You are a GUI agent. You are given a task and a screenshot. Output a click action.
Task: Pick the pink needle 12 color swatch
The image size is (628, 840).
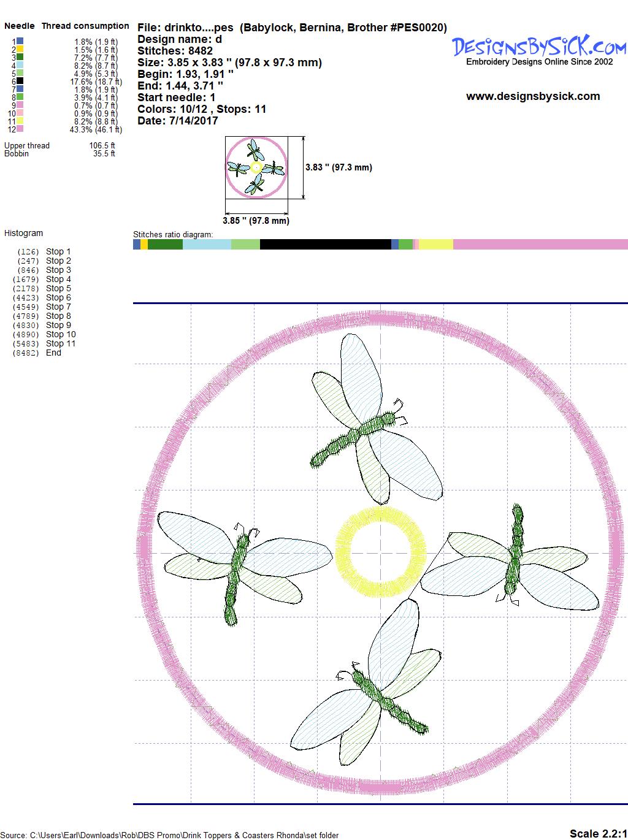pos(20,129)
